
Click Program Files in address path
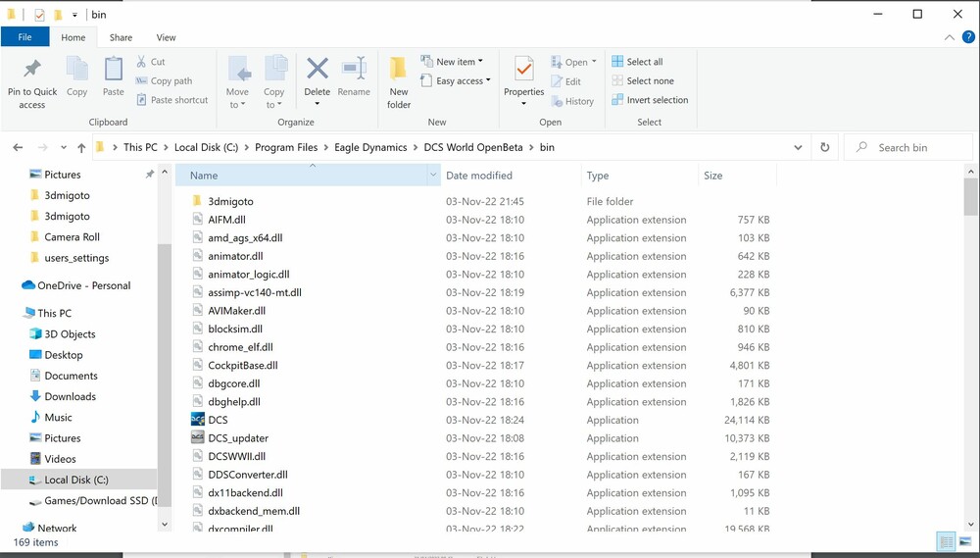[x=286, y=148]
